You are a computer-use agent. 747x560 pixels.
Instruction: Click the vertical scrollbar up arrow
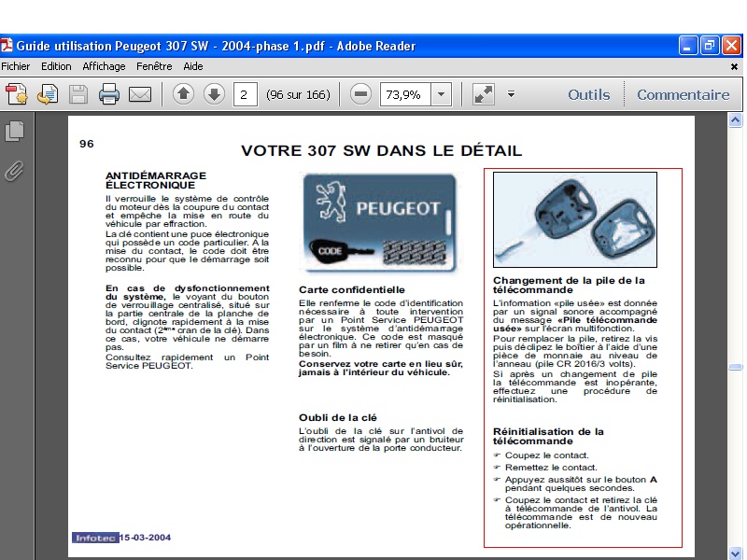click(x=735, y=120)
